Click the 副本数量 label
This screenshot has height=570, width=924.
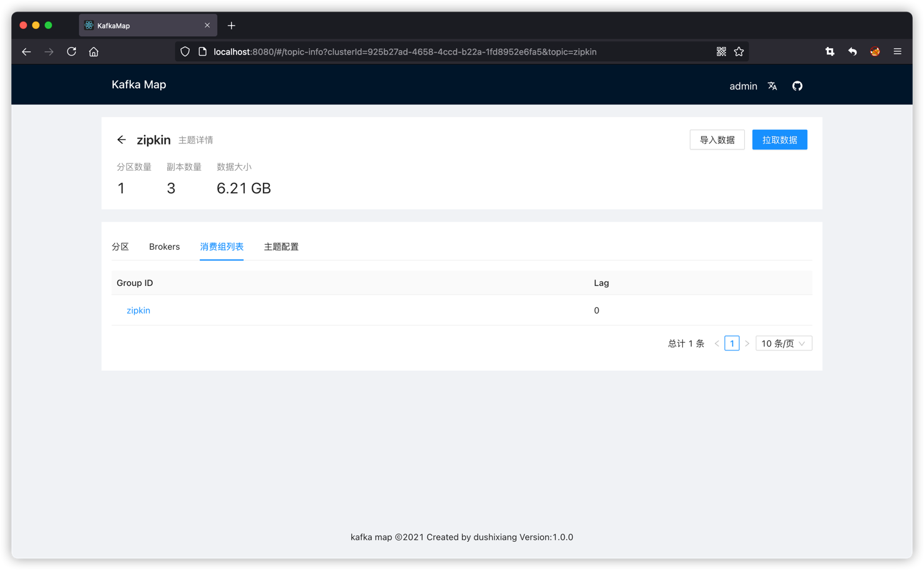point(184,167)
